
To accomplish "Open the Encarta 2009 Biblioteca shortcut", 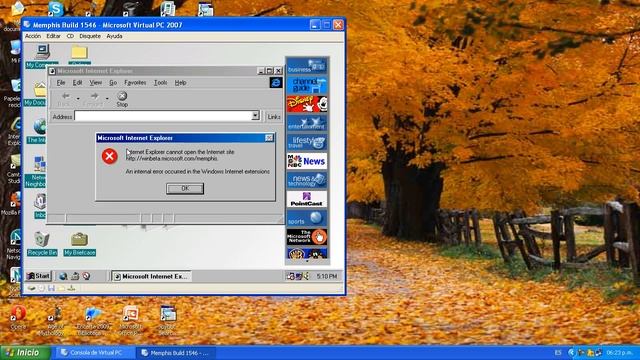I will click(92, 321).
